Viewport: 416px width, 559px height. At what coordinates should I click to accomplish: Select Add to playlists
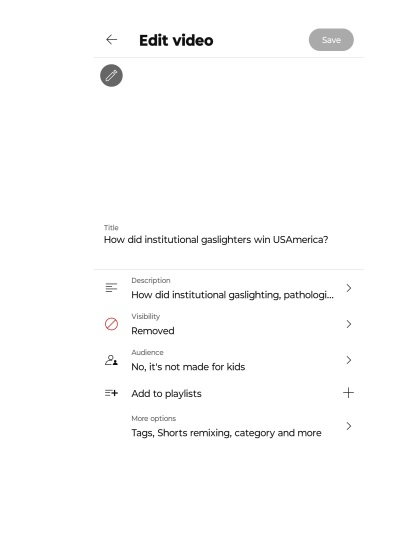tap(166, 394)
